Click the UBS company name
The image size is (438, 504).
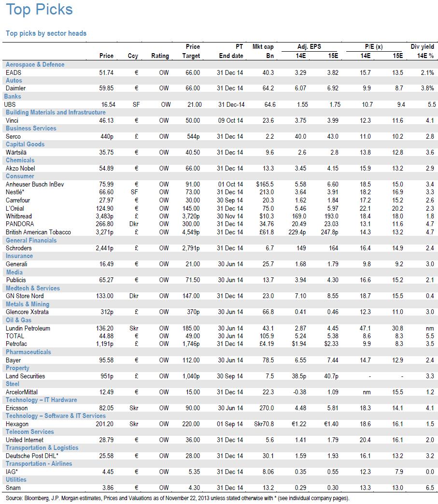coord(10,104)
